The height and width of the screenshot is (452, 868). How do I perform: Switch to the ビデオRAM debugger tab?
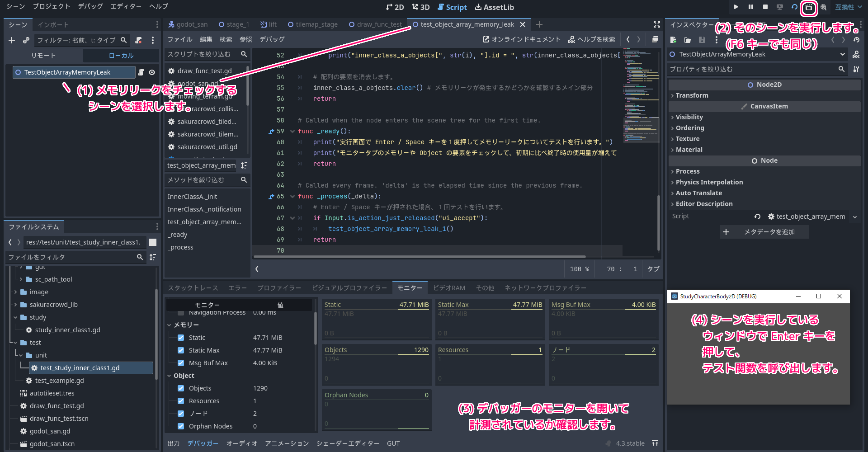click(448, 288)
